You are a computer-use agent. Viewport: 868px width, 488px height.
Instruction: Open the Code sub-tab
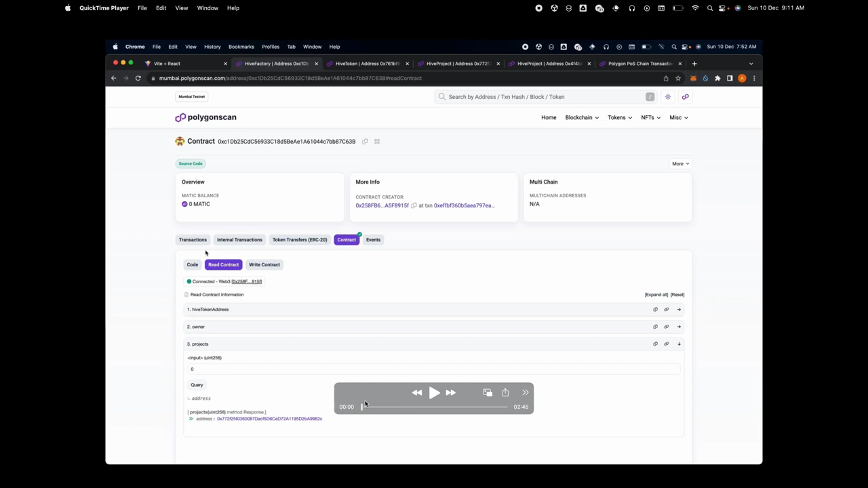(193, 265)
